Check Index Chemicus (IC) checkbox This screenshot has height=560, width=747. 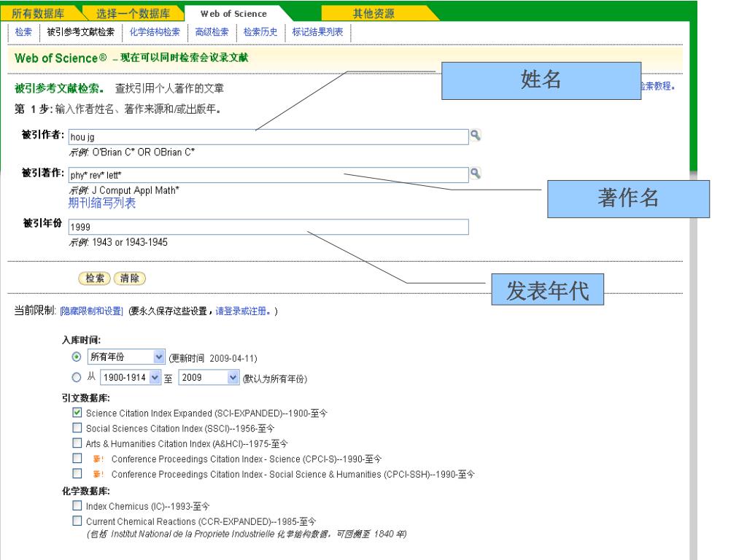(x=77, y=505)
